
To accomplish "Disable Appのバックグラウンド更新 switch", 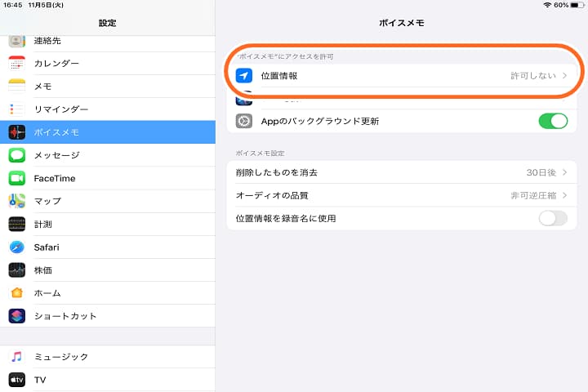I will tap(553, 121).
